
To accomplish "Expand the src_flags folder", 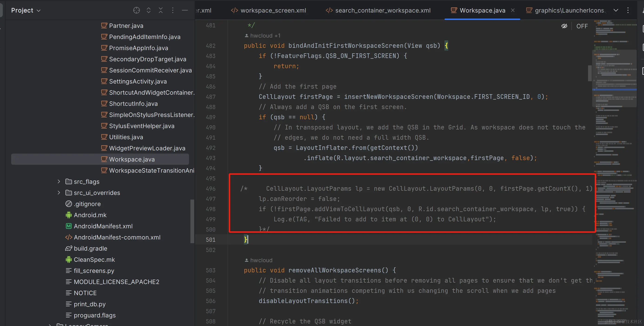I will coord(59,182).
